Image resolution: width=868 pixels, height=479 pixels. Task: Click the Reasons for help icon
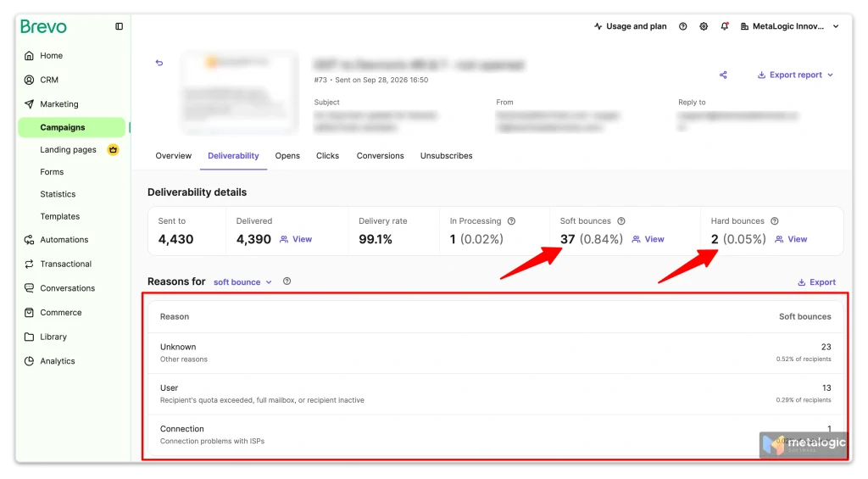click(x=287, y=281)
